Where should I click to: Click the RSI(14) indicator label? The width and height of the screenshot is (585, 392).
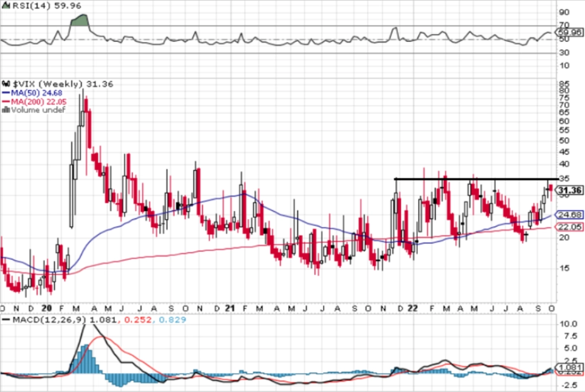pos(33,6)
